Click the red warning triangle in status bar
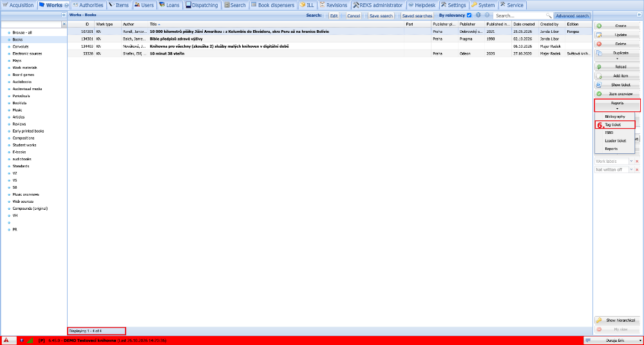Screen dimensions: 644x345 (x=7, y=340)
